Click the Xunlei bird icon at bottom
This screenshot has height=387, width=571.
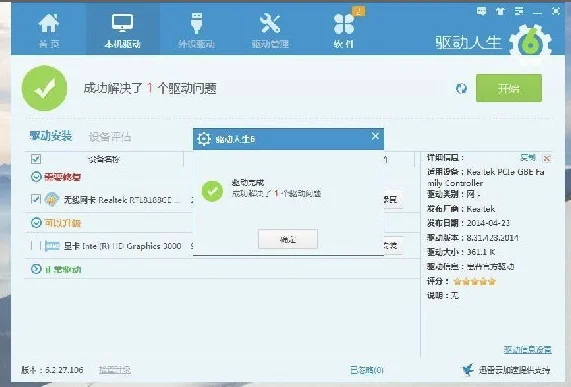pyautogui.click(x=469, y=370)
